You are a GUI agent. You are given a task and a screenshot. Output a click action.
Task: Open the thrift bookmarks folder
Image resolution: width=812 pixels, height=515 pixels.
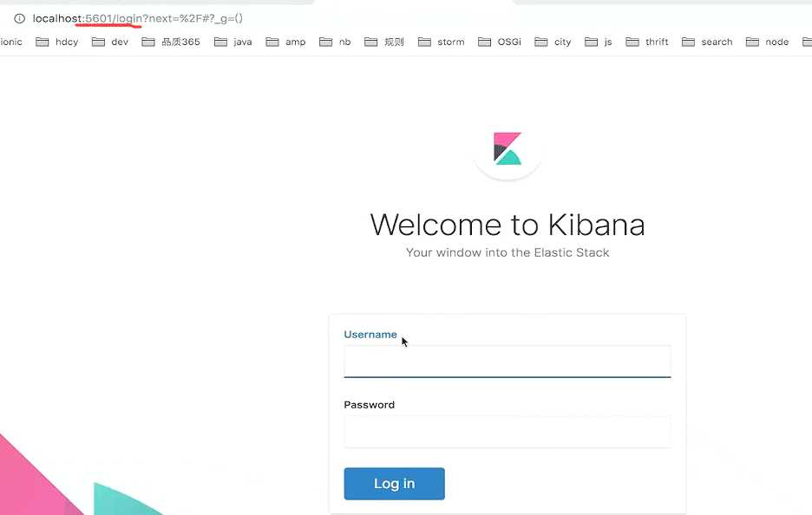pyautogui.click(x=647, y=42)
